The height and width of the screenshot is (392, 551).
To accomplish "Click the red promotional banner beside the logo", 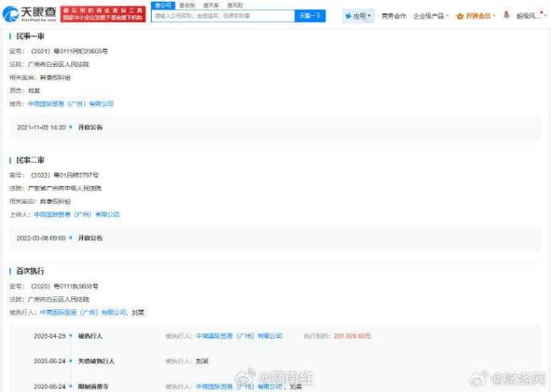I will pos(103,14).
